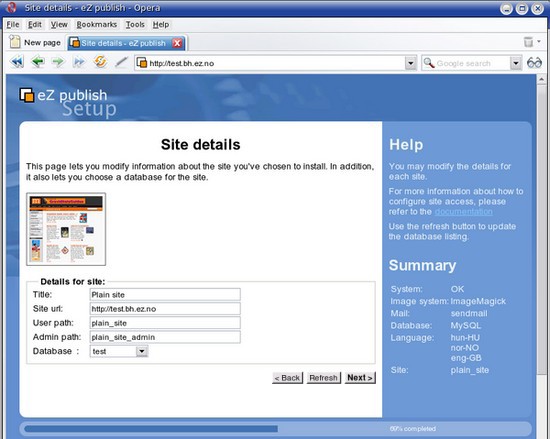550x439 pixels.
Task: Click the Admin path input field
Action: click(x=165, y=337)
